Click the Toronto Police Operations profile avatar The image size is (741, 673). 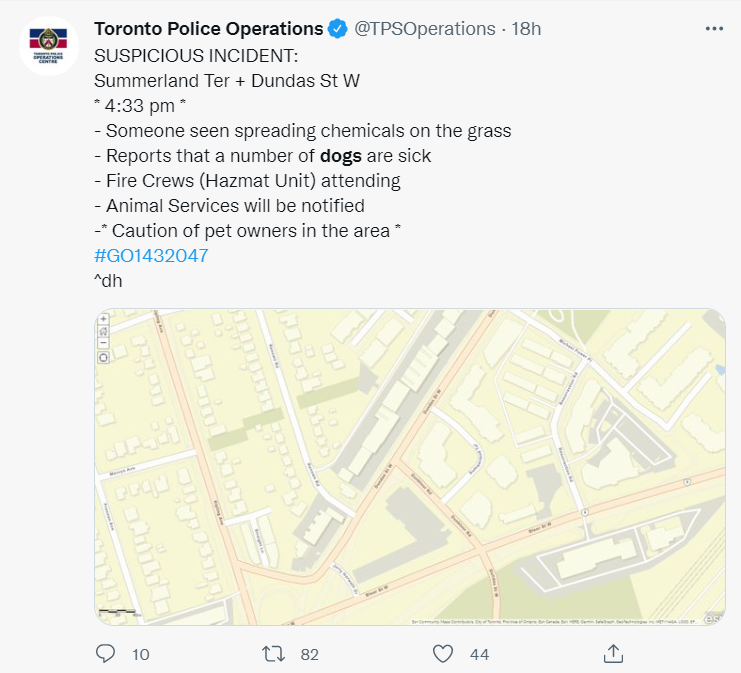click(49, 45)
